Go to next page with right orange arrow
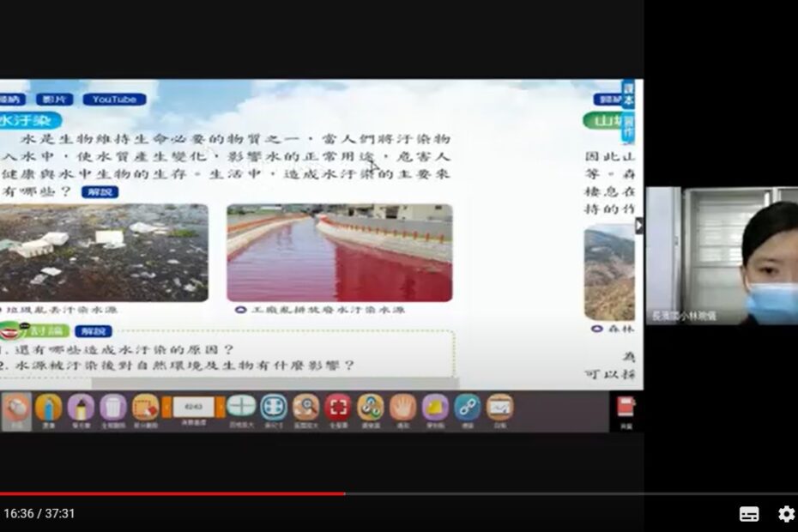 click(221, 408)
